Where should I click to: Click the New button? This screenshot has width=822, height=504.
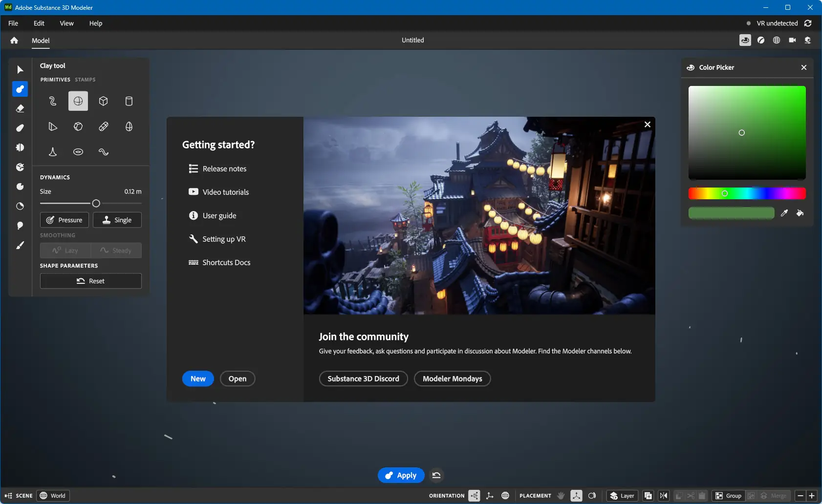click(x=198, y=378)
